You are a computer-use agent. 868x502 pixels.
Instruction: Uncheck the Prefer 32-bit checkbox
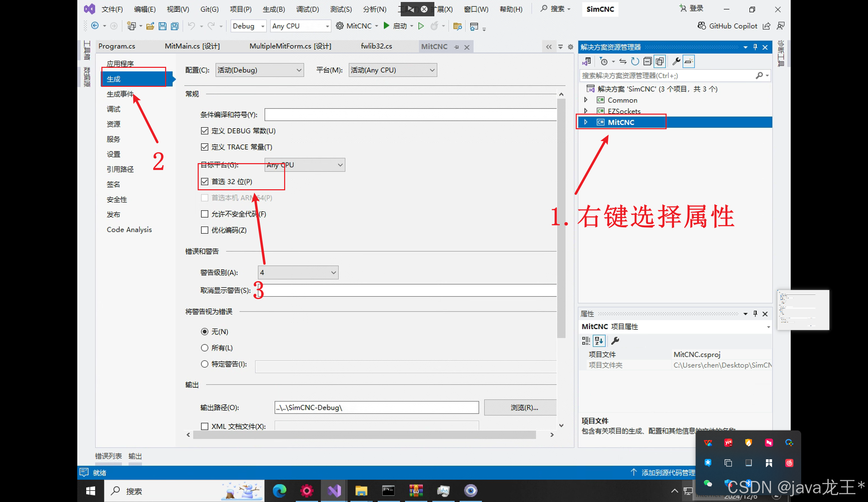coord(204,181)
